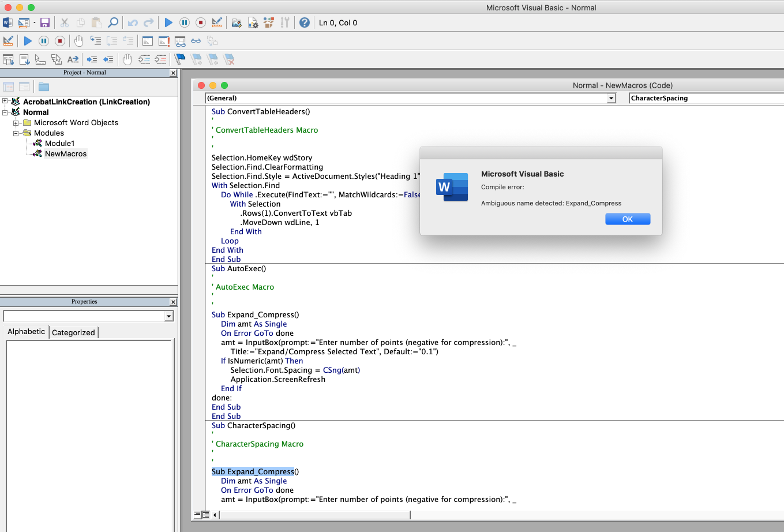
Task: Click the View Microsoft Word icon
Action: pos(7,23)
